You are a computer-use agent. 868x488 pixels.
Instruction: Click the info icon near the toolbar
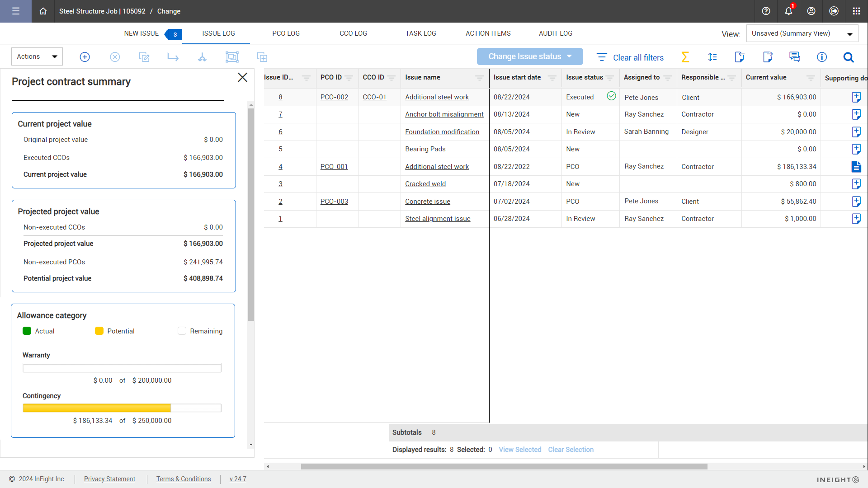[822, 57]
